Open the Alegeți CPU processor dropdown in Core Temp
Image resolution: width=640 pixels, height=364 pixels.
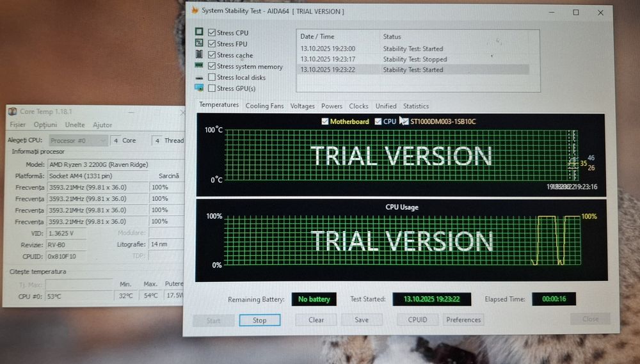(78, 140)
